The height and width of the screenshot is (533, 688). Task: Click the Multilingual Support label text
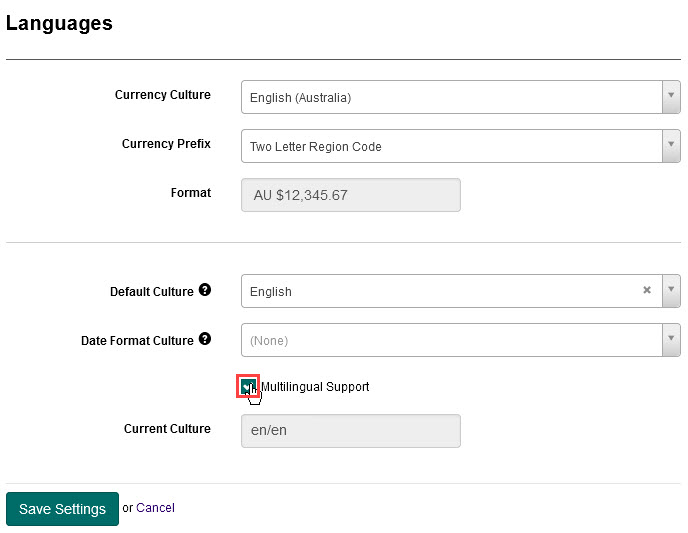[x=315, y=386]
